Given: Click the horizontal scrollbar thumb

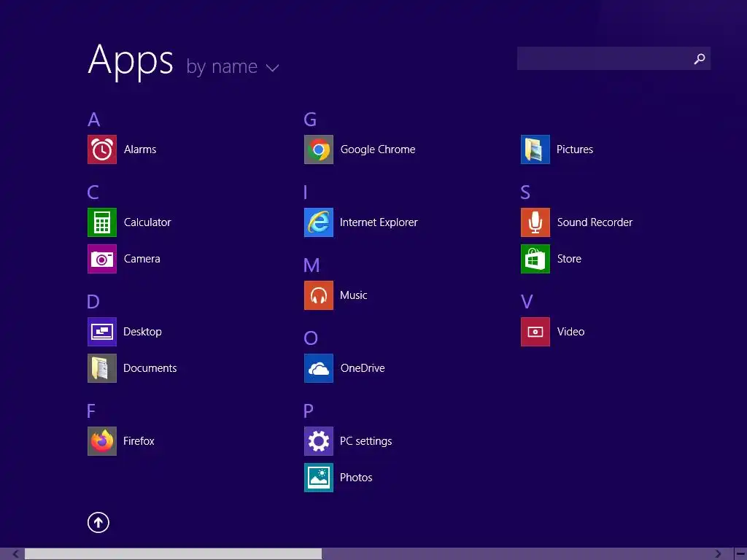Looking at the screenshot, I should (x=174, y=554).
